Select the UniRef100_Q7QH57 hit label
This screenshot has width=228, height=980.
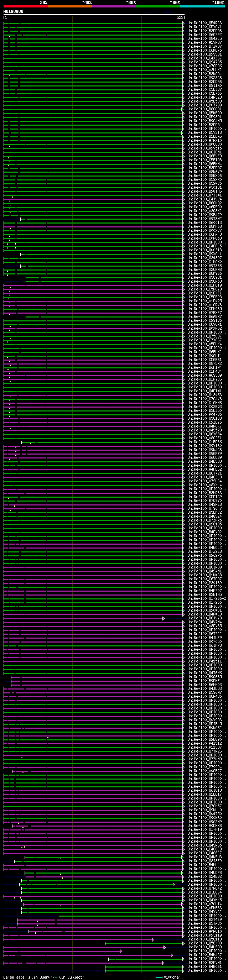(x=204, y=806)
